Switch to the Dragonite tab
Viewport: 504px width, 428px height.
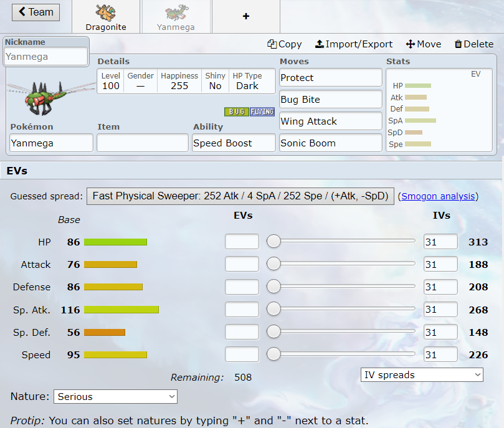106,17
